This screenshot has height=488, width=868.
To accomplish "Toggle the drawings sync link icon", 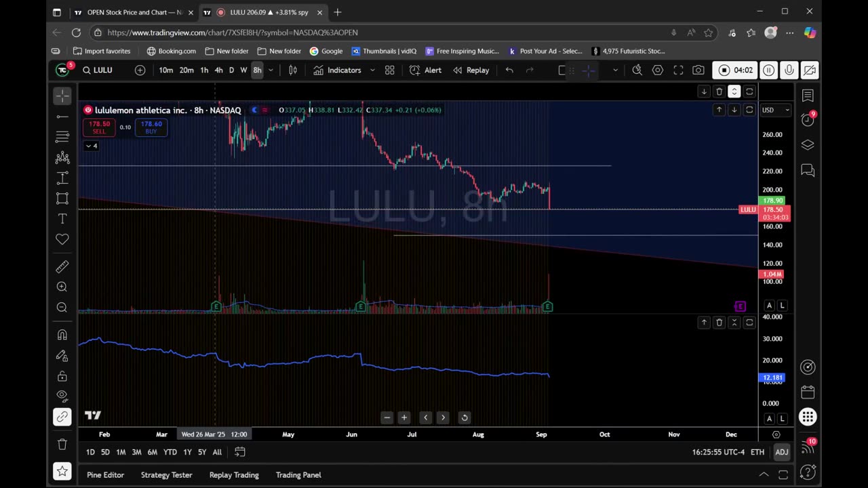I will pyautogui.click(x=62, y=417).
